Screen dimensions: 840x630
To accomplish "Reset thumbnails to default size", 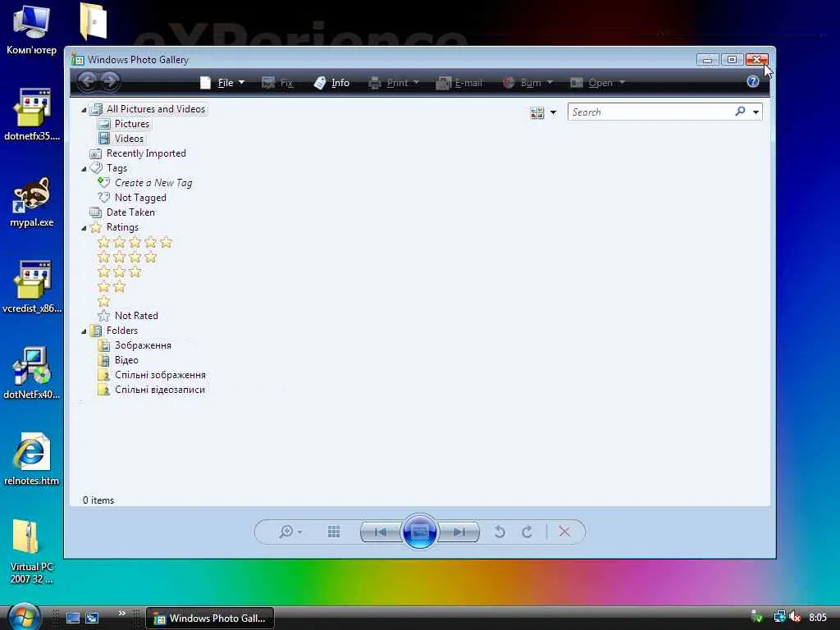I will coord(334,532).
